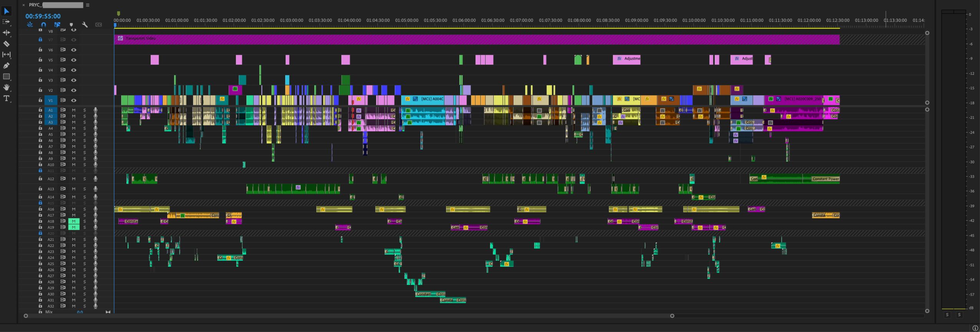Open the Rectangle tool flyout
The height and width of the screenshot is (332, 980).
7,76
